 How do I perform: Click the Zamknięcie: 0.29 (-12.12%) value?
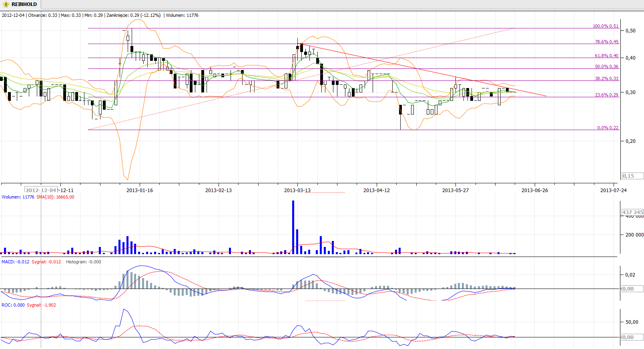coord(134,15)
